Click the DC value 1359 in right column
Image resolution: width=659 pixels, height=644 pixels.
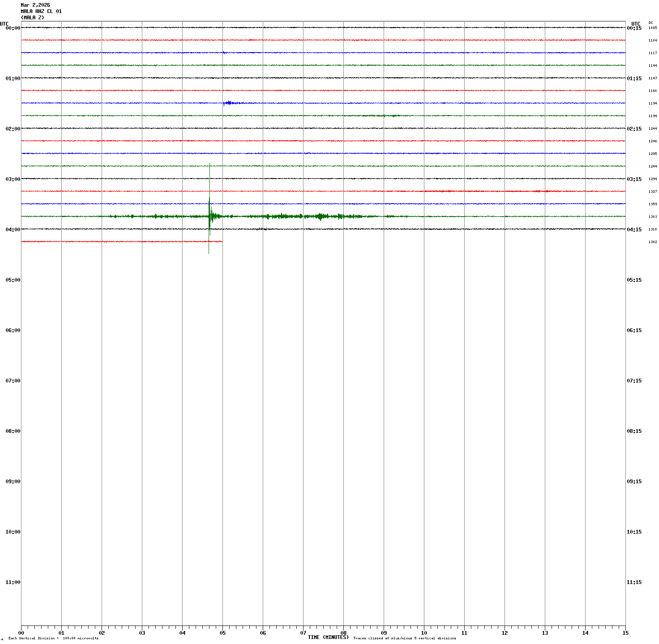(x=653, y=204)
